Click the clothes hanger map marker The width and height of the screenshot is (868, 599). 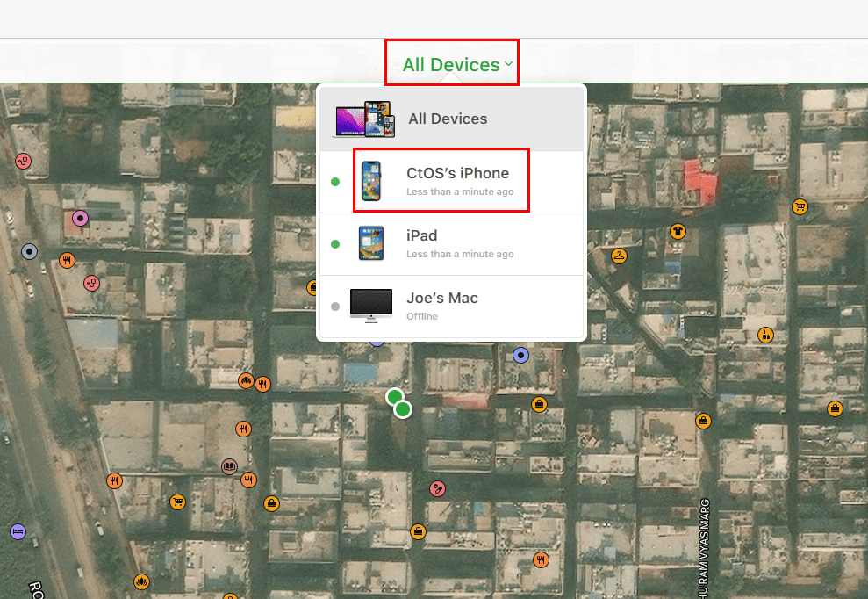pos(619,256)
